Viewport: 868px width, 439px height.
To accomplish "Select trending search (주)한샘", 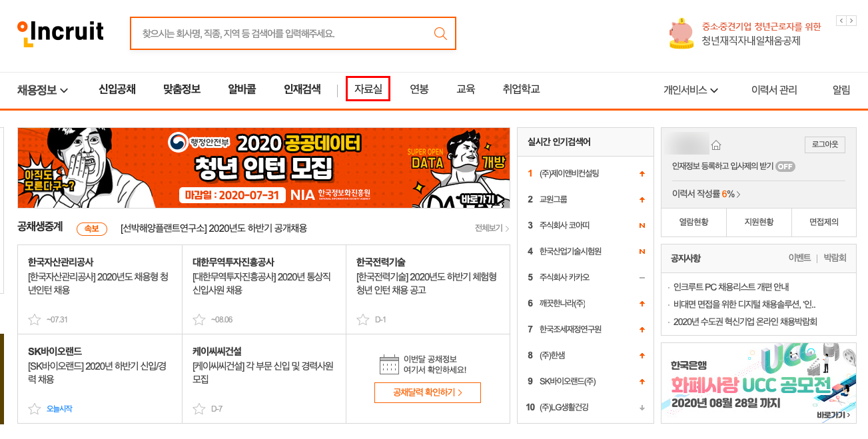I will click(552, 355).
